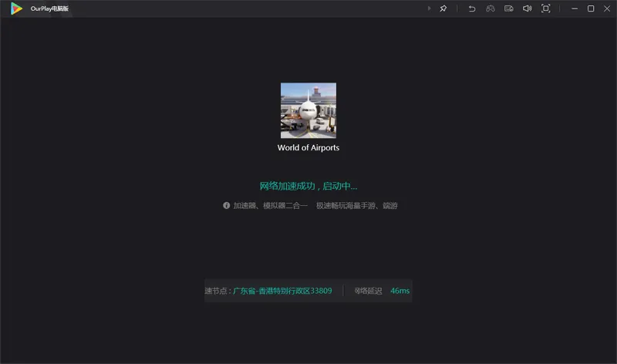Close the OurPlay window
The image size is (617, 364).
[607, 8]
